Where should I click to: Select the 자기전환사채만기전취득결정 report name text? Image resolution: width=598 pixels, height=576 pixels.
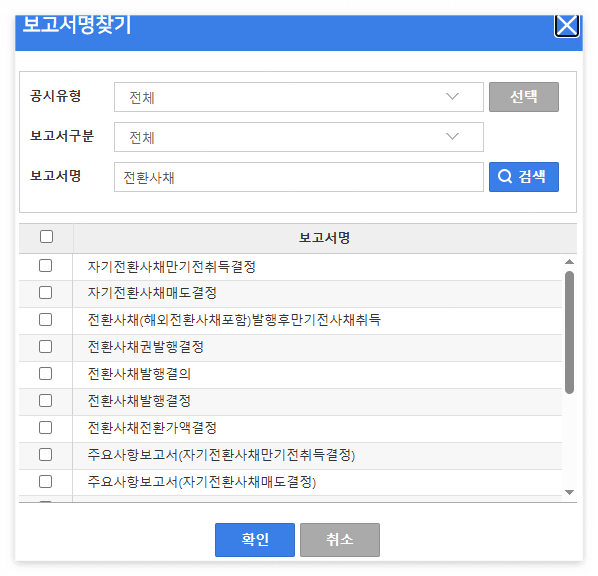pyautogui.click(x=172, y=267)
